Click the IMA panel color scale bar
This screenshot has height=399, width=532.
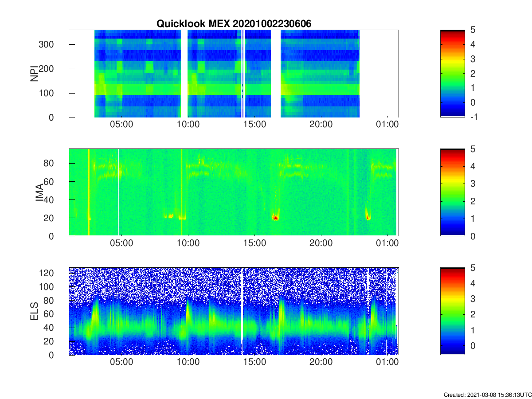tap(453, 192)
